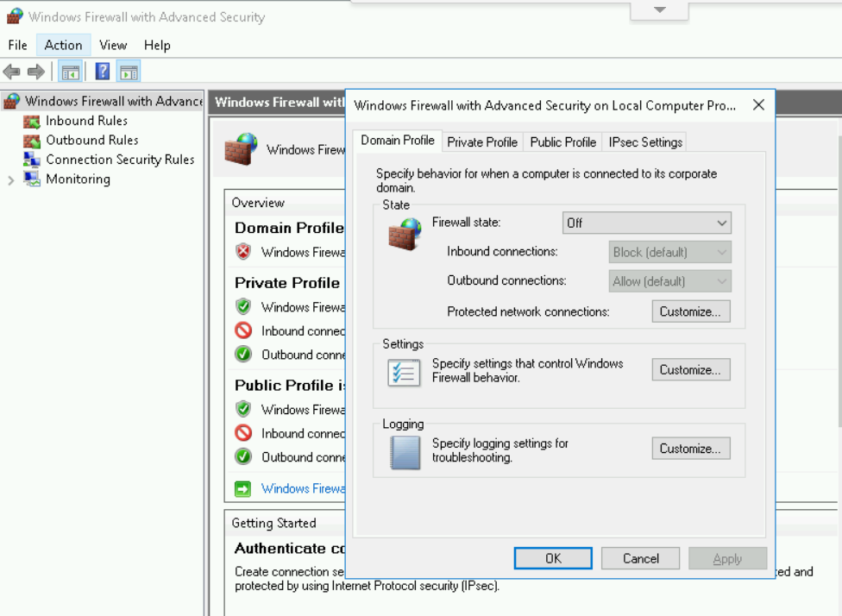Open the View menu

click(x=113, y=45)
